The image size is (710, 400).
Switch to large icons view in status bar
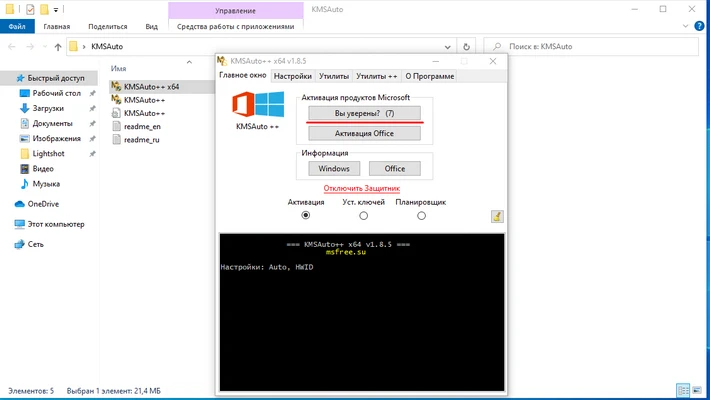click(x=697, y=390)
